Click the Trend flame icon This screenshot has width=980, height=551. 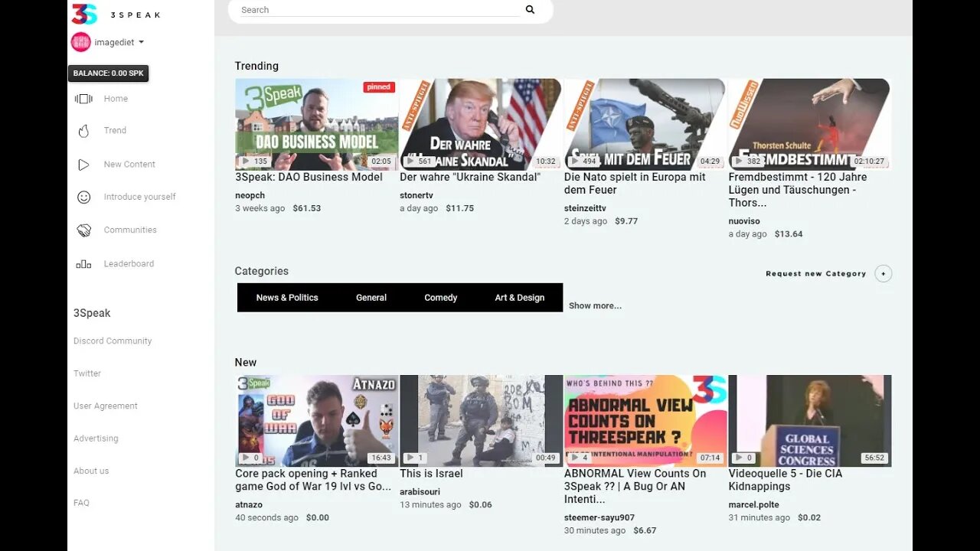[x=83, y=131]
